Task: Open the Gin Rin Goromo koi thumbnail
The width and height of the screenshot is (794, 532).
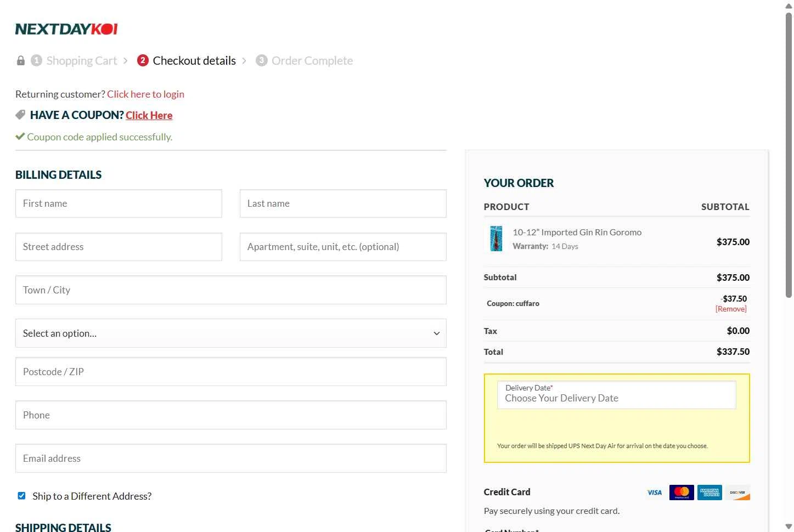Action: pyautogui.click(x=496, y=239)
